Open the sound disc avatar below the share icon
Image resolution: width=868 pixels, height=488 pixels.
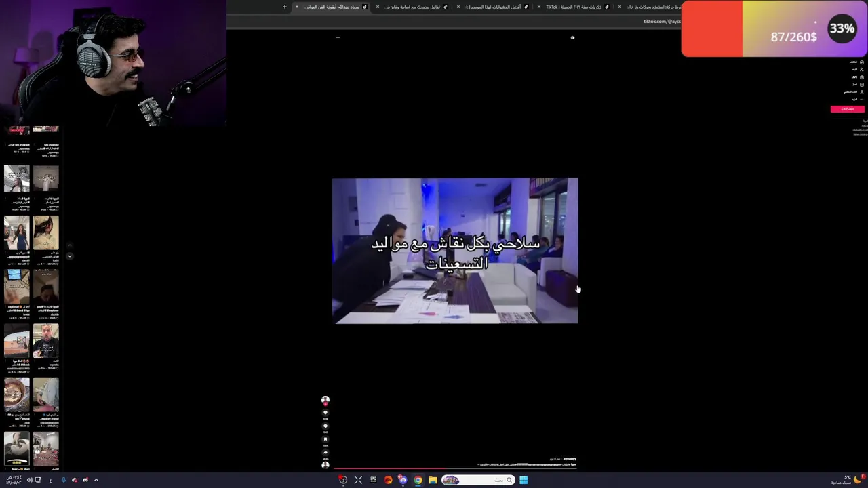point(325,465)
